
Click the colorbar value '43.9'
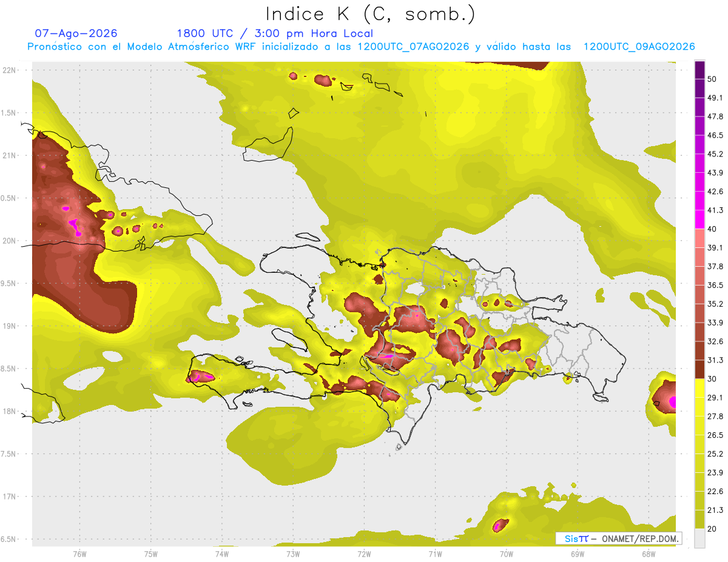tap(715, 173)
